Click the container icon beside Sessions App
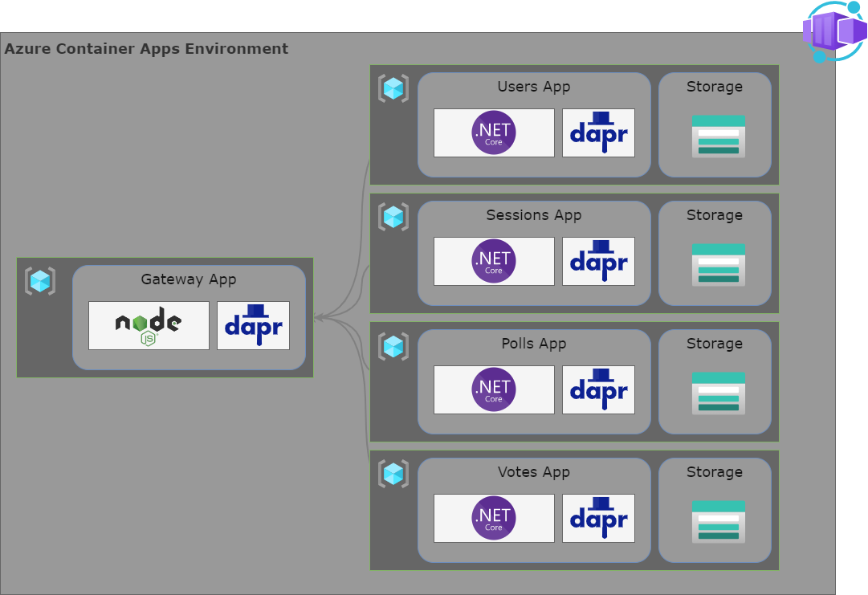Viewport: 868px width, 595px height. (393, 217)
